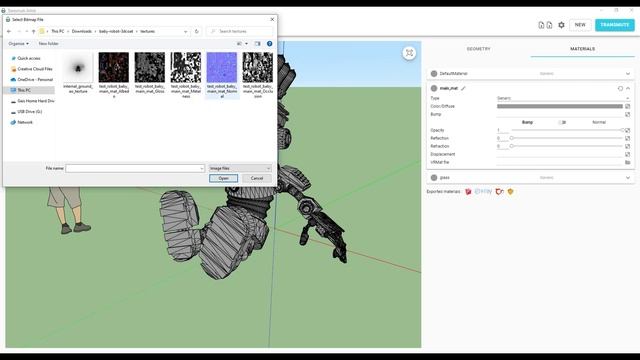The width and height of the screenshot is (640, 360).
Task: Click the orange shield export material icon
Action: pos(510,191)
